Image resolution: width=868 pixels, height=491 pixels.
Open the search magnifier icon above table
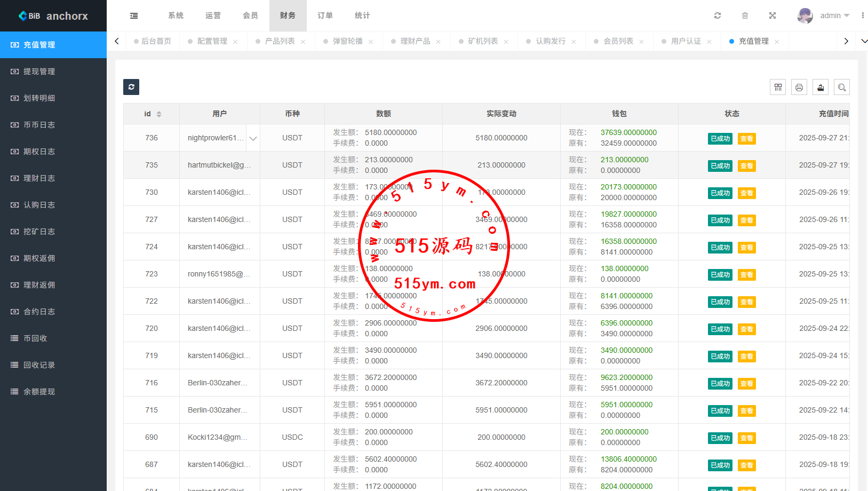(x=842, y=87)
